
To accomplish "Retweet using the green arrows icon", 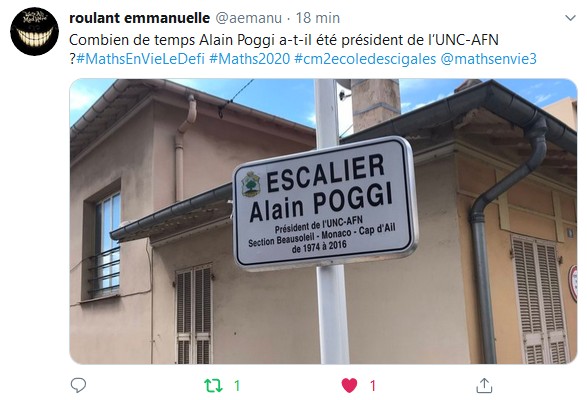I will pos(213,385).
